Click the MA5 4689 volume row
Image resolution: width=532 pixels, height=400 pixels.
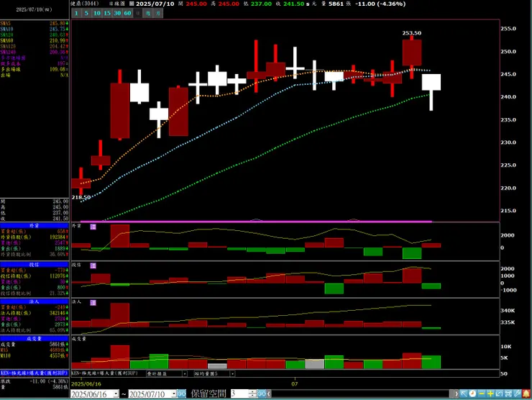(35, 350)
